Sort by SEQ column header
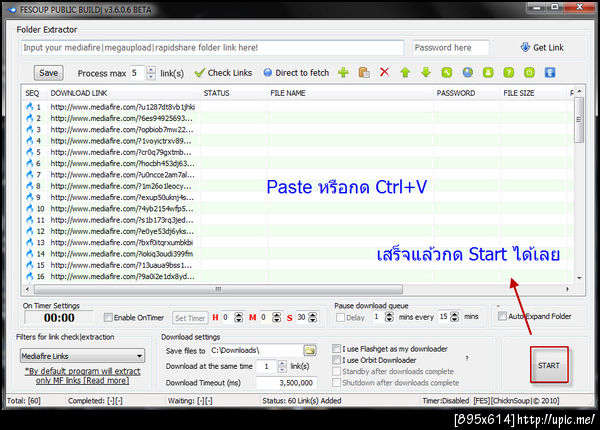The image size is (600, 430). coord(32,93)
